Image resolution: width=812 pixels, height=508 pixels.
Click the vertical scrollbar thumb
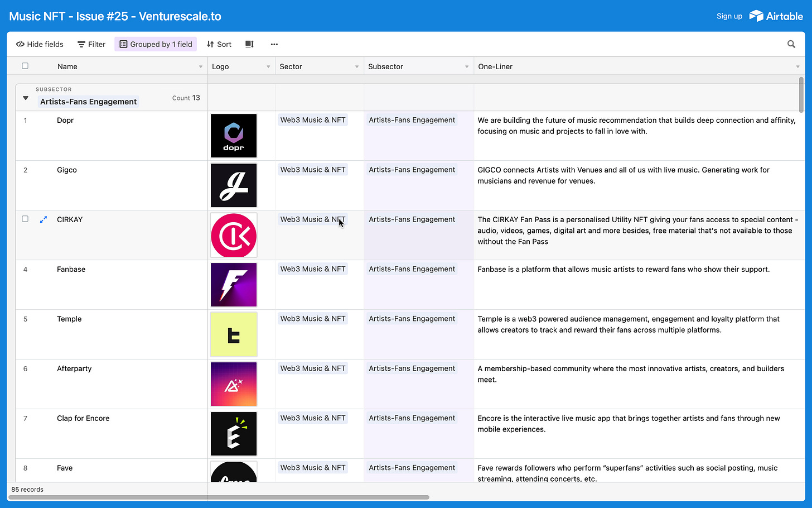pyautogui.click(x=801, y=95)
